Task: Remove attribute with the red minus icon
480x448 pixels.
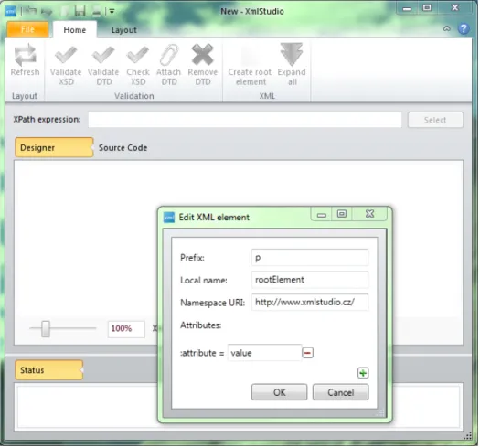Action: point(308,354)
